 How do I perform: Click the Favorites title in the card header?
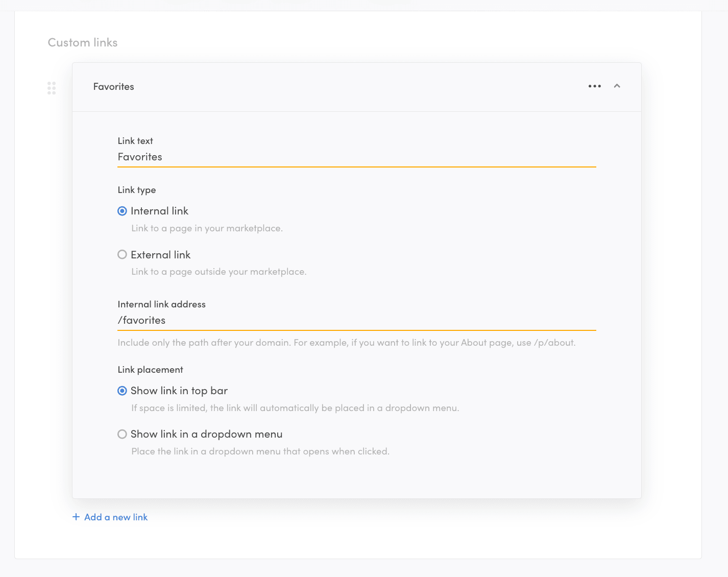click(x=113, y=87)
